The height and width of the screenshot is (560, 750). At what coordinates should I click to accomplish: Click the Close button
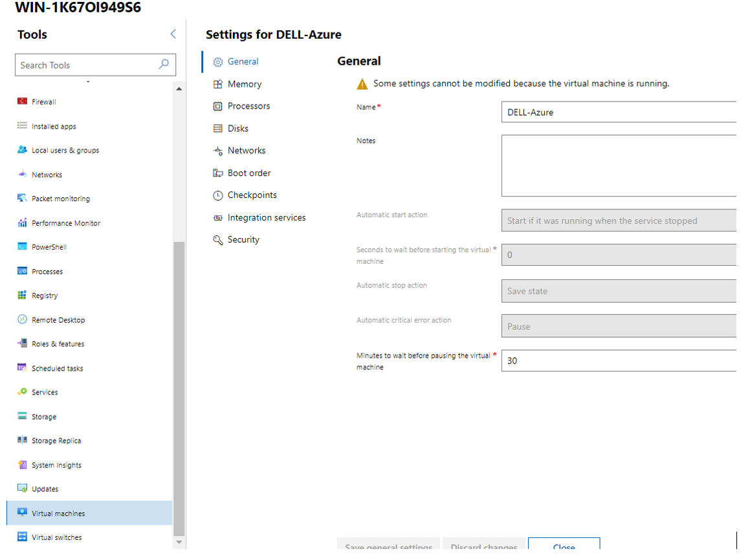(x=564, y=544)
